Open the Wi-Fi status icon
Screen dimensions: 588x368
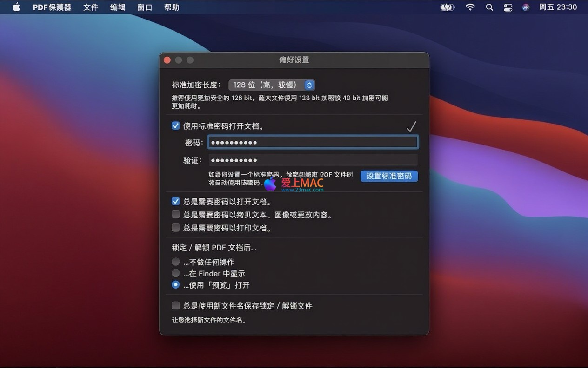(470, 7)
